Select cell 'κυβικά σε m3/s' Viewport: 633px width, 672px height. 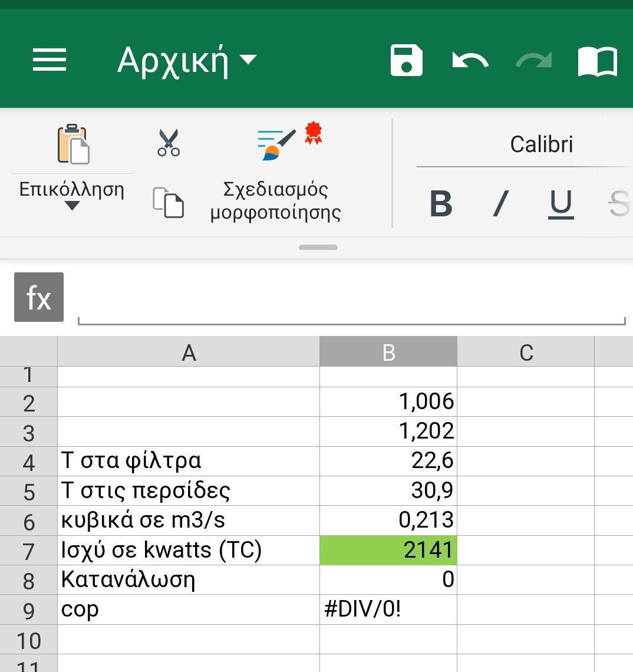click(x=189, y=521)
